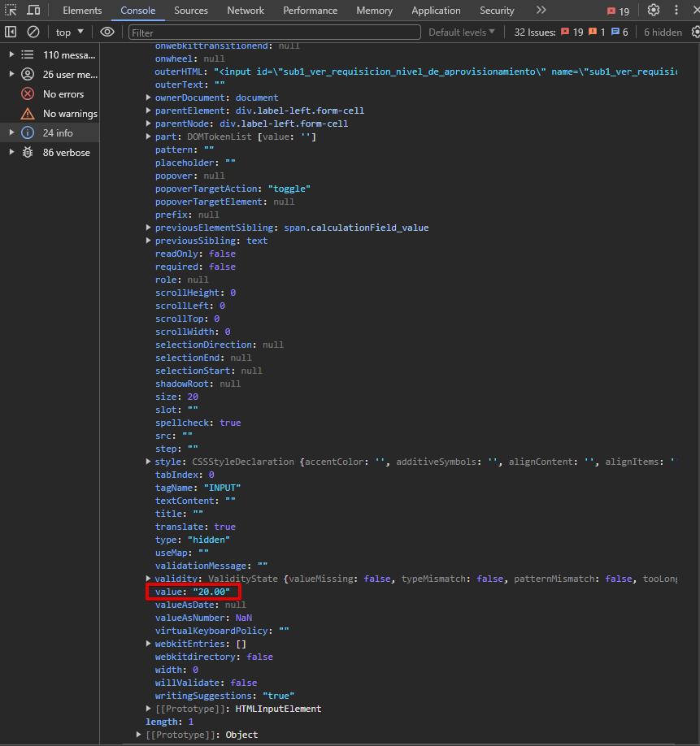The width and height of the screenshot is (700, 746).
Task: Open the three-dot customize DevTools menu
Action: 676,11
